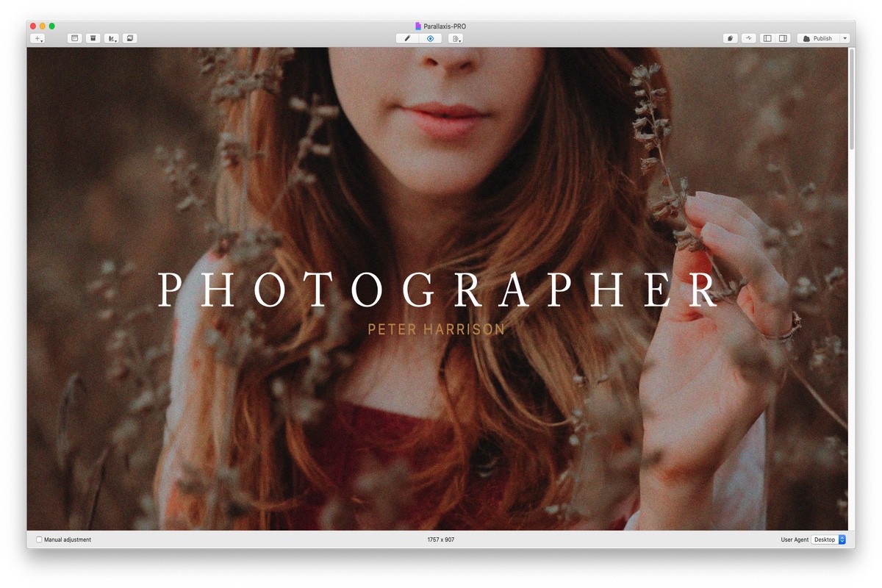Screen dimensions: 882x588
Task: Click the PETER HARRISON subtitle text
Action: 437,329
